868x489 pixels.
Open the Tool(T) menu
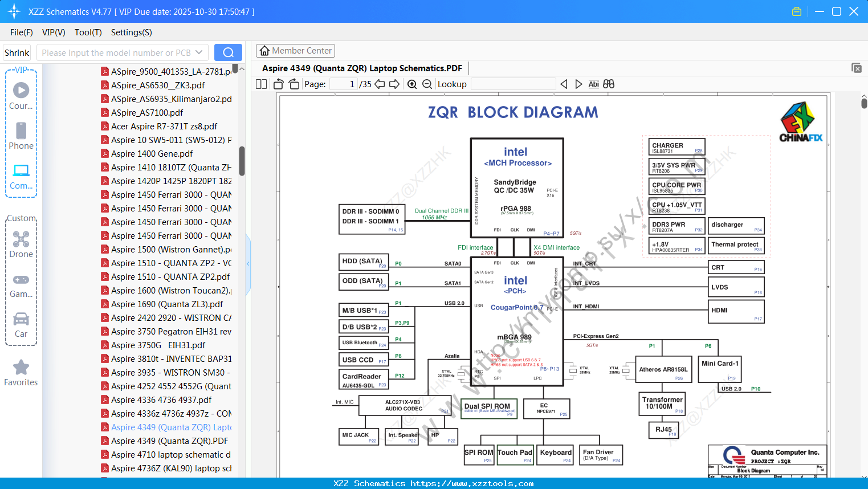pos(88,32)
